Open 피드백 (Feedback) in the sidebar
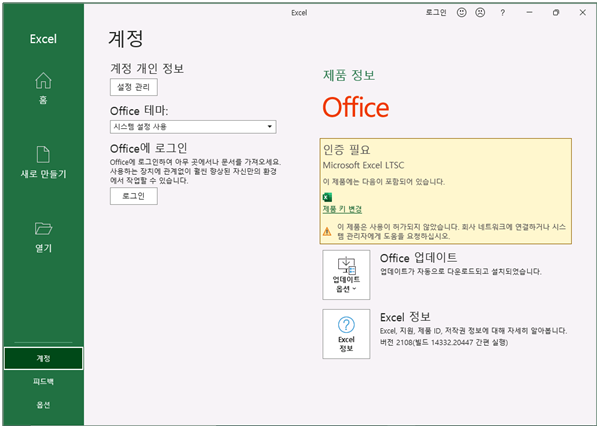Image resolution: width=600 pixels, height=429 pixels. coord(43,382)
